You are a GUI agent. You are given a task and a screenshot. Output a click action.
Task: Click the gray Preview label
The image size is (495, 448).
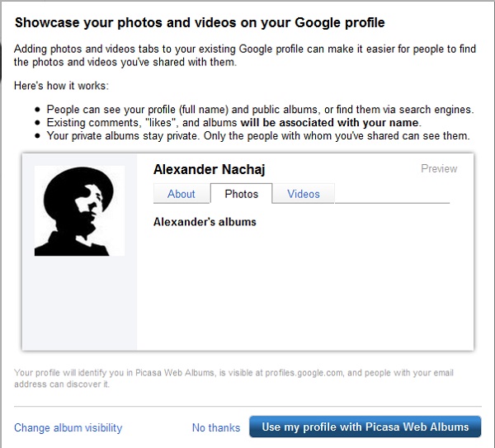click(439, 168)
